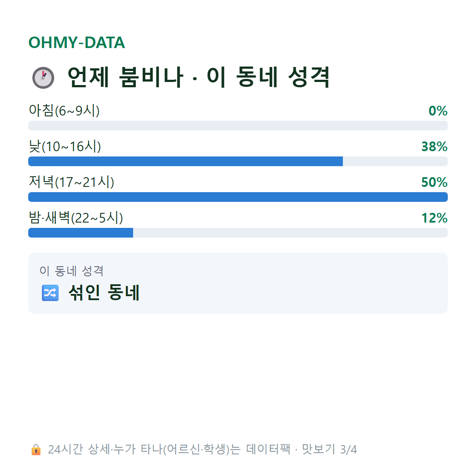The image size is (476, 476).
Task: Click the 이 동네 성격 card caption
Action: [72, 271]
